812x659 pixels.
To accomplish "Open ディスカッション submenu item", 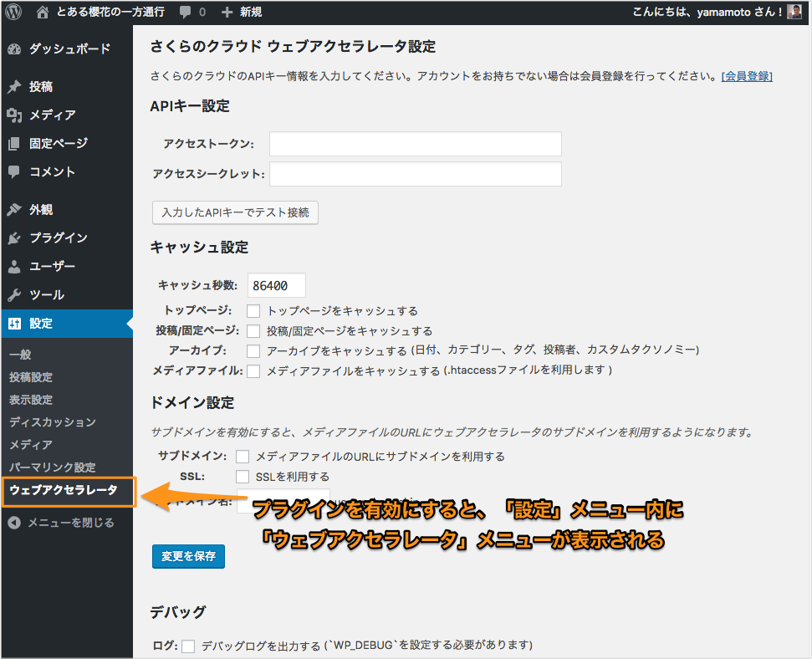I will 53,422.
